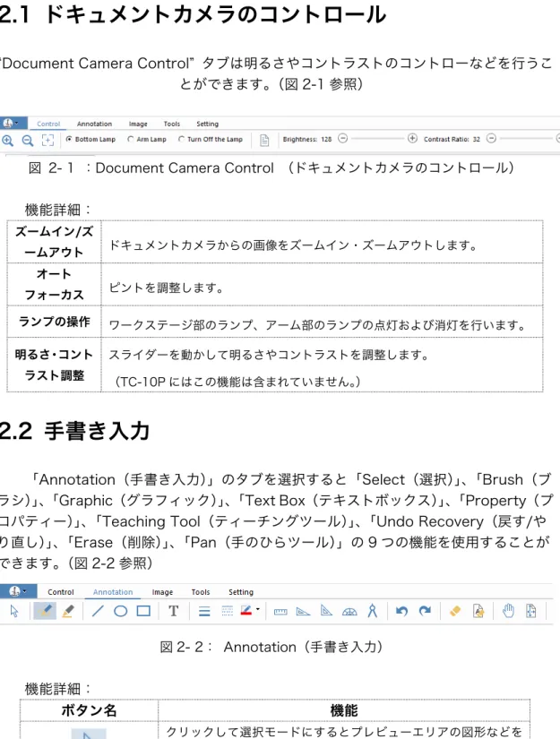560x739 pixels.
Task: Select the ellipse shape tool
Action: (121, 611)
